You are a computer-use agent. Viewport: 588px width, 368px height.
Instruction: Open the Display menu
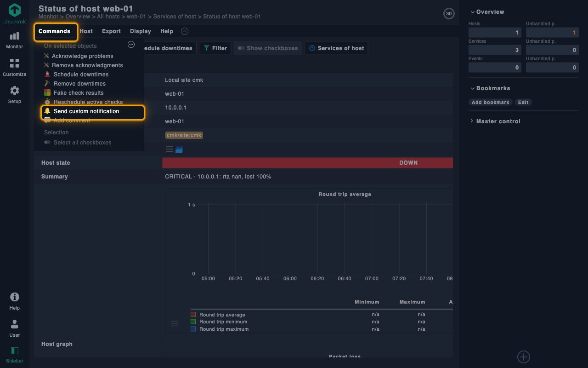pyautogui.click(x=141, y=31)
